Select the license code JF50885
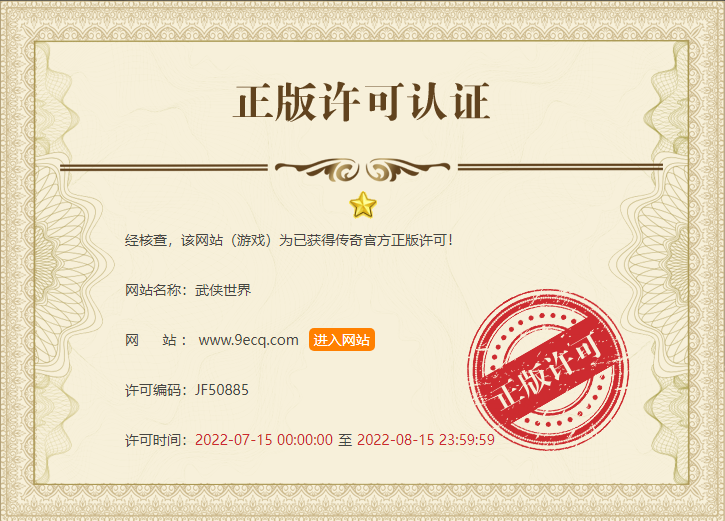The width and height of the screenshot is (725, 521). click(222, 390)
